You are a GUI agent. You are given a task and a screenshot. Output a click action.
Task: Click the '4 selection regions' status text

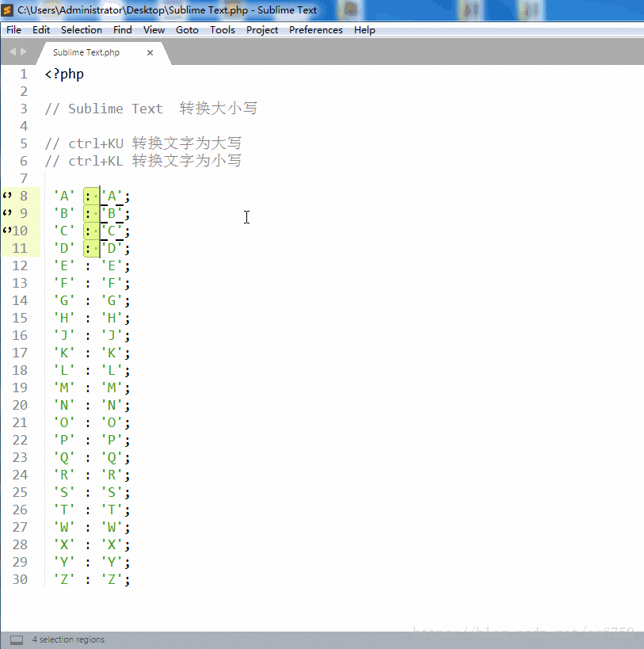[x=68, y=639]
